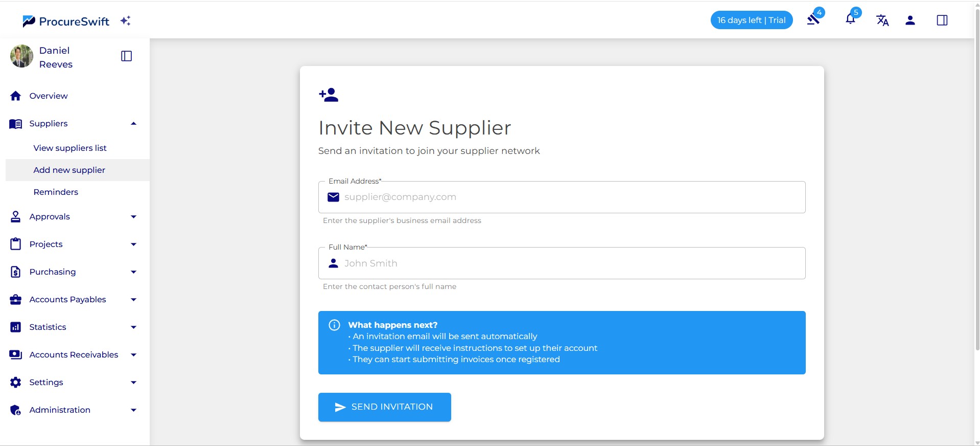Click the AI sparkle icon beside ProcureSwift logo

[126, 20]
